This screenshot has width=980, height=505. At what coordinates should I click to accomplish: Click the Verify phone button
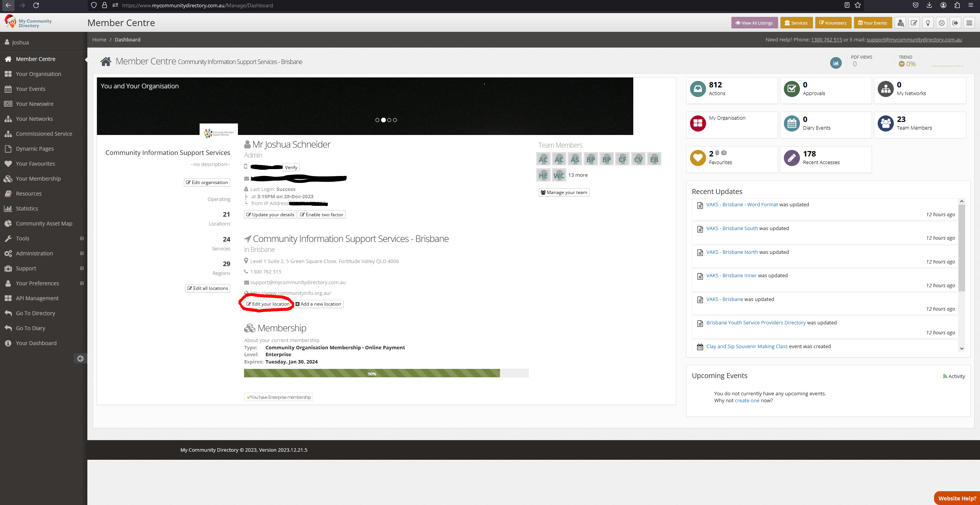pyautogui.click(x=291, y=168)
